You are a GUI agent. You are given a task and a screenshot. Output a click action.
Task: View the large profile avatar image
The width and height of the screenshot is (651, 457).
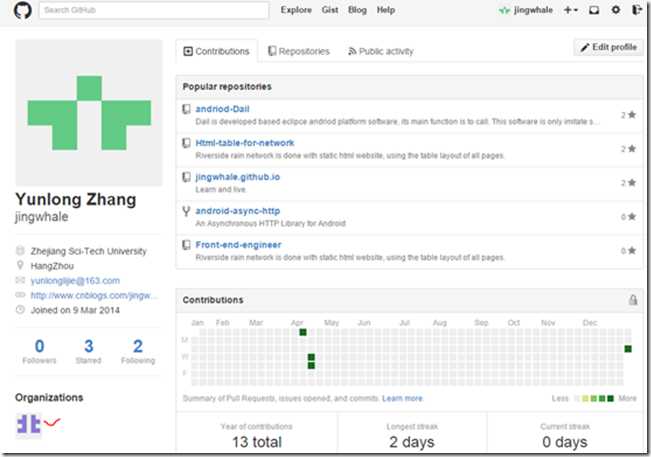coord(89,112)
